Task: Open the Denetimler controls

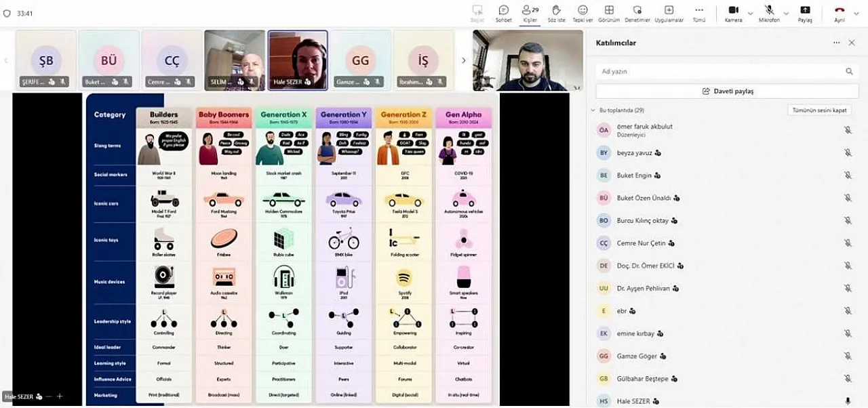Action: pyautogui.click(x=637, y=12)
